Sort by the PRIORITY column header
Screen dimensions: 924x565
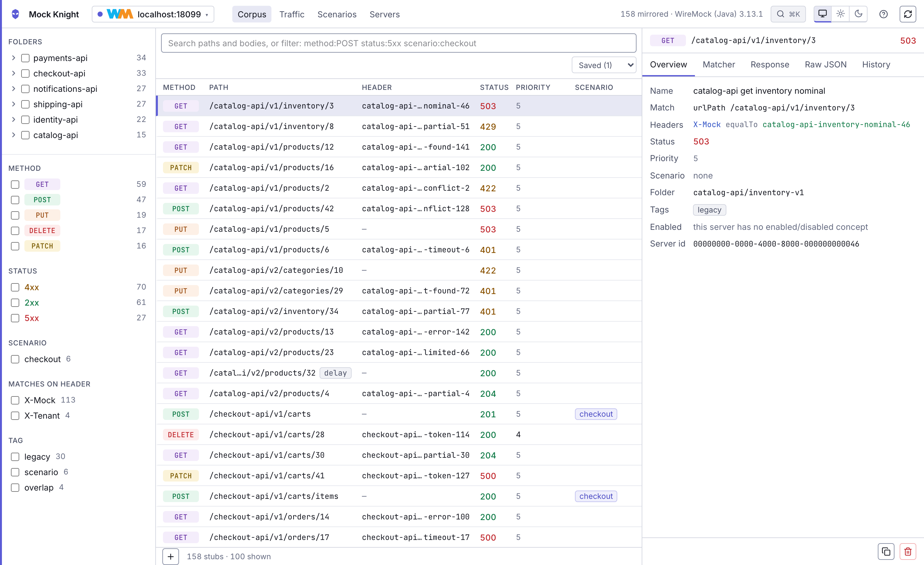tap(533, 87)
